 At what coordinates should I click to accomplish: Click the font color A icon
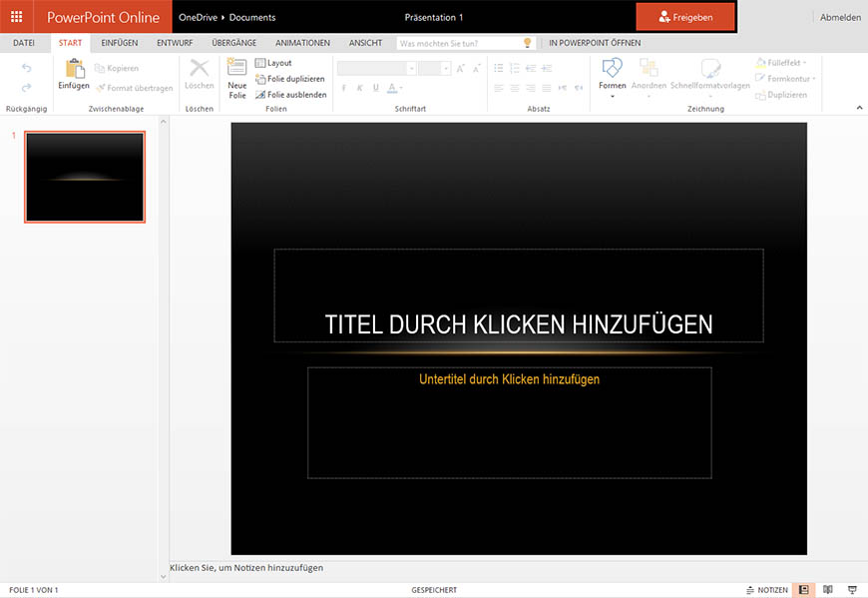pos(392,88)
